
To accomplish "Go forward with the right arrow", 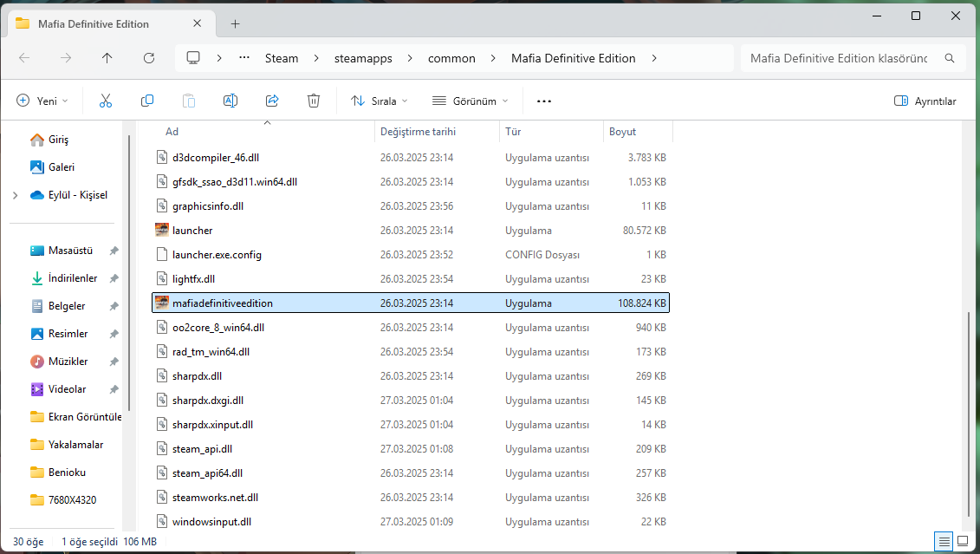I will click(66, 58).
